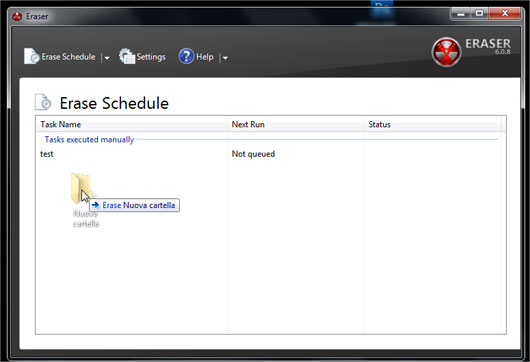Click the Help toolbar label
Viewport: 530px width, 362px height.
point(205,57)
